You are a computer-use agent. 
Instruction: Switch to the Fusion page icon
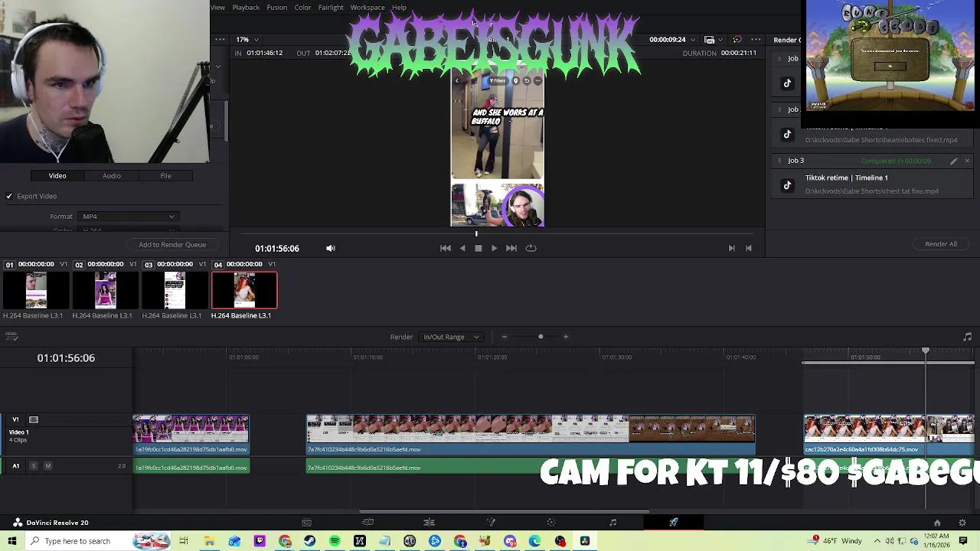pyautogui.click(x=491, y=523)
